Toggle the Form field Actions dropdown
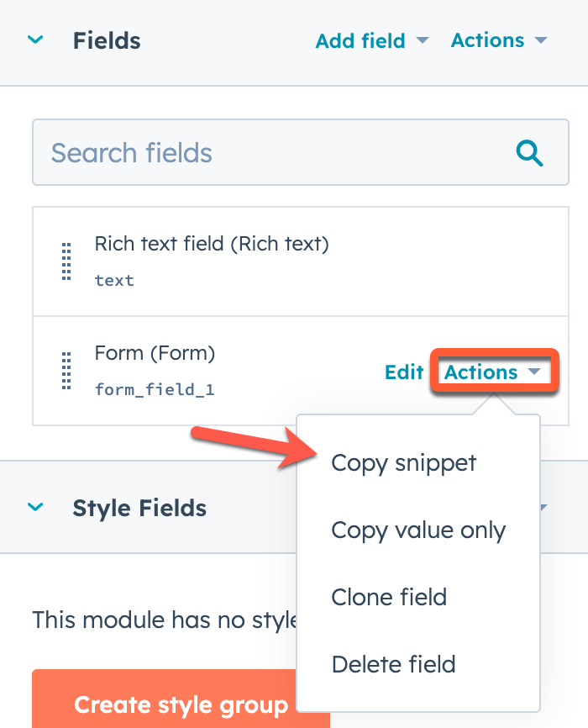 pos(492,372)
